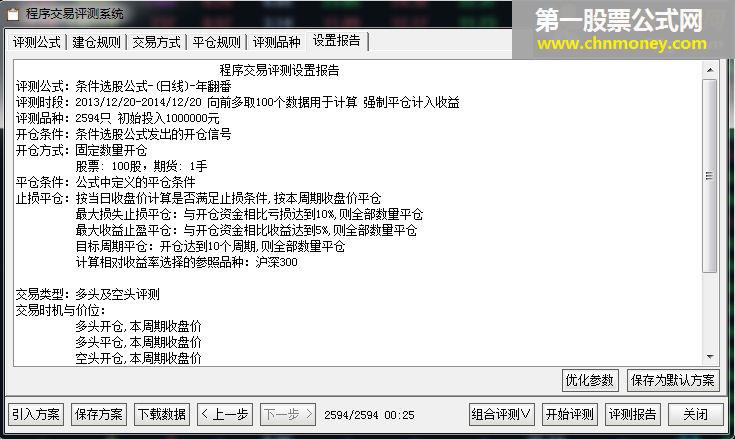The width and height of the screenshot is (735, 439).
Task: Start evaluation with 开始评测 button
Action: coord(570,414)
